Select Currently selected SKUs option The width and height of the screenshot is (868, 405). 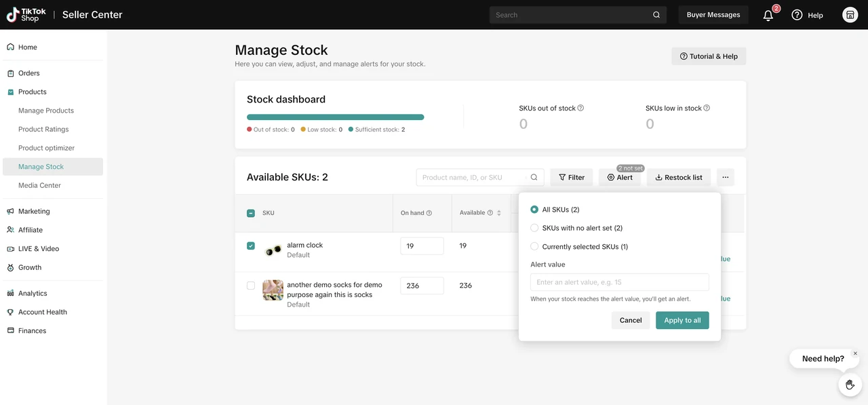pyautogui.click(x=534, y=247)
